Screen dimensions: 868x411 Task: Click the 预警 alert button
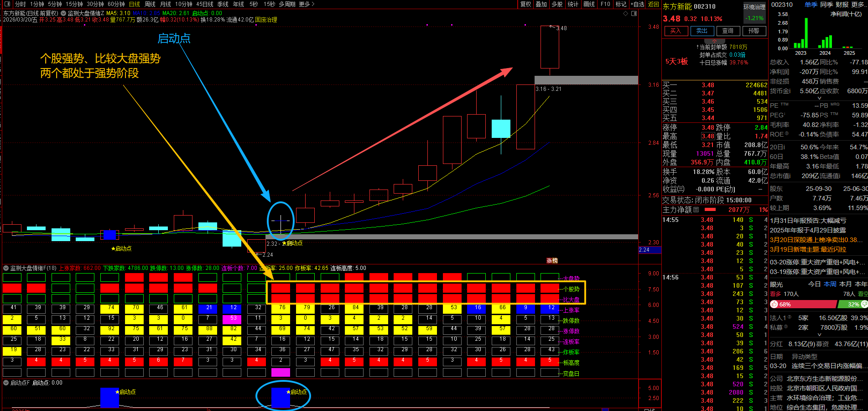754,31
